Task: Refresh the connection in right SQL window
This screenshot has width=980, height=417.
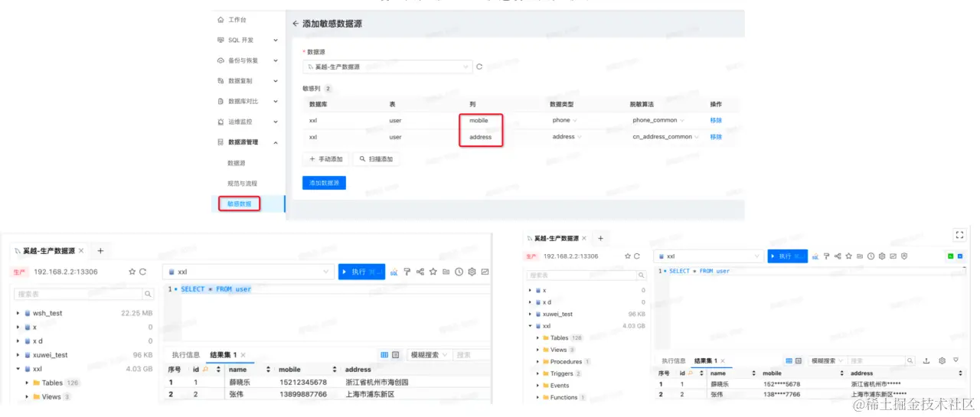Action: (x=636, y=256)
